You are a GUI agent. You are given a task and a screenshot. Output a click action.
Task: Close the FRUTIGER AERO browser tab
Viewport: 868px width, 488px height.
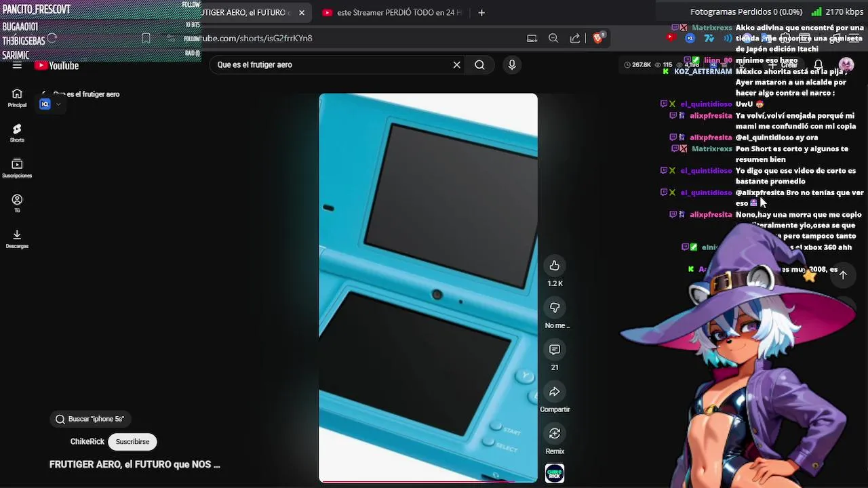coord(302,13)
